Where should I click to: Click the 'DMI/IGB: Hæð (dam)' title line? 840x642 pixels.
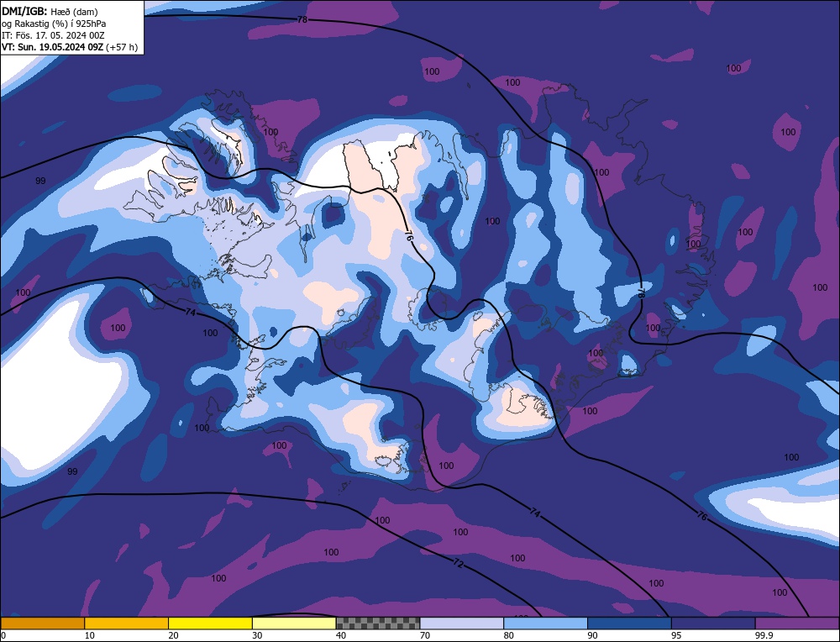(50, 11)
